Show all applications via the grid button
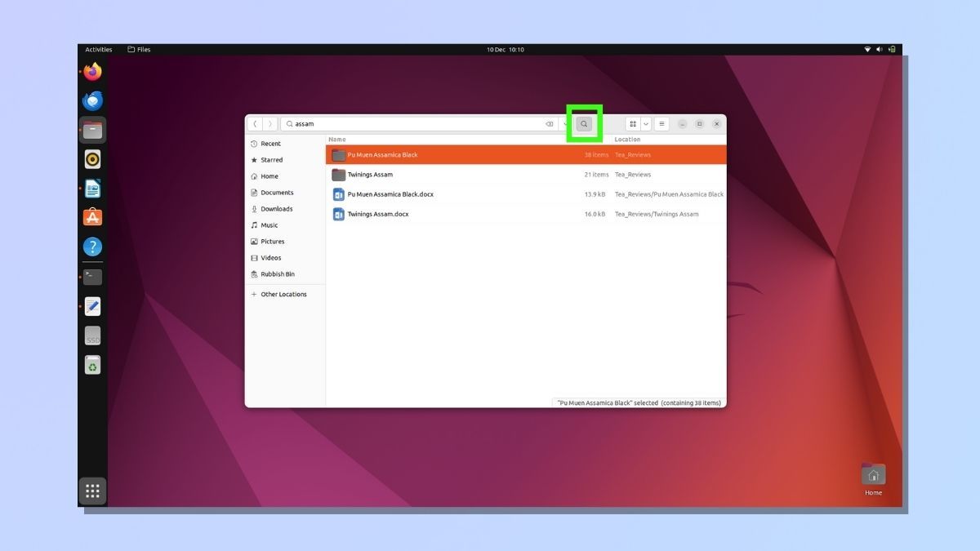 click(92, 491)
